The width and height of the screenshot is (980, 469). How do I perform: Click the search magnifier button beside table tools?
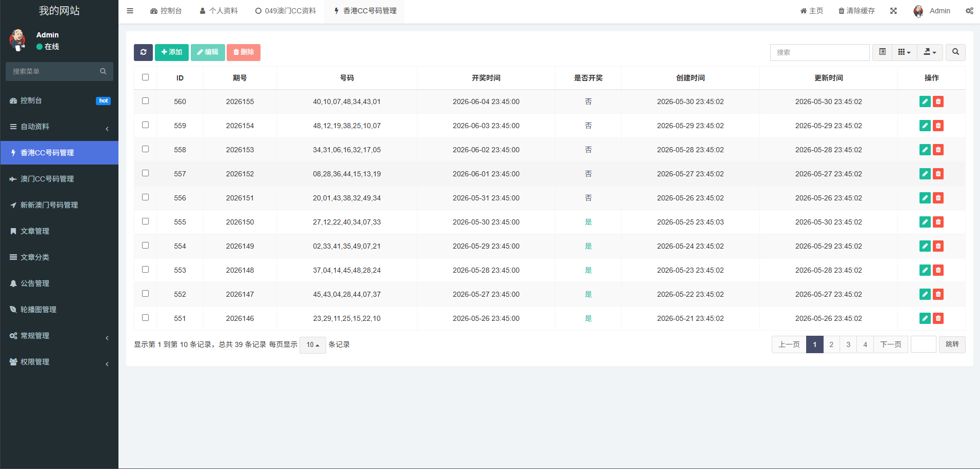coord(955,52)
